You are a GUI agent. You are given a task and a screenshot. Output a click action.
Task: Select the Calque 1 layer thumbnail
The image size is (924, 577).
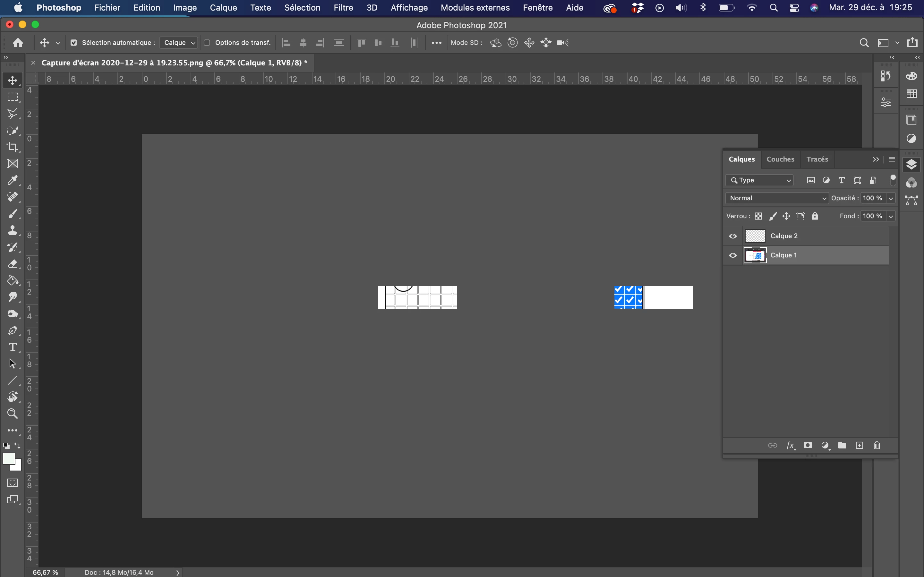(755, 255)
